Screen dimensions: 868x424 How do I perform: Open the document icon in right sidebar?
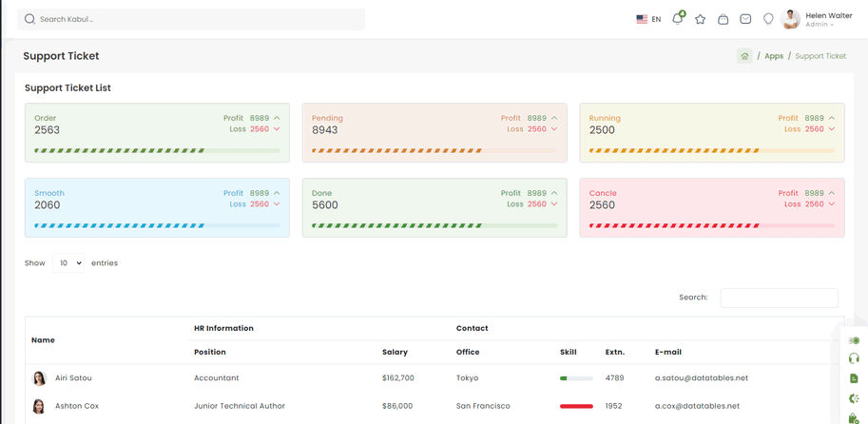coord(854,378)
